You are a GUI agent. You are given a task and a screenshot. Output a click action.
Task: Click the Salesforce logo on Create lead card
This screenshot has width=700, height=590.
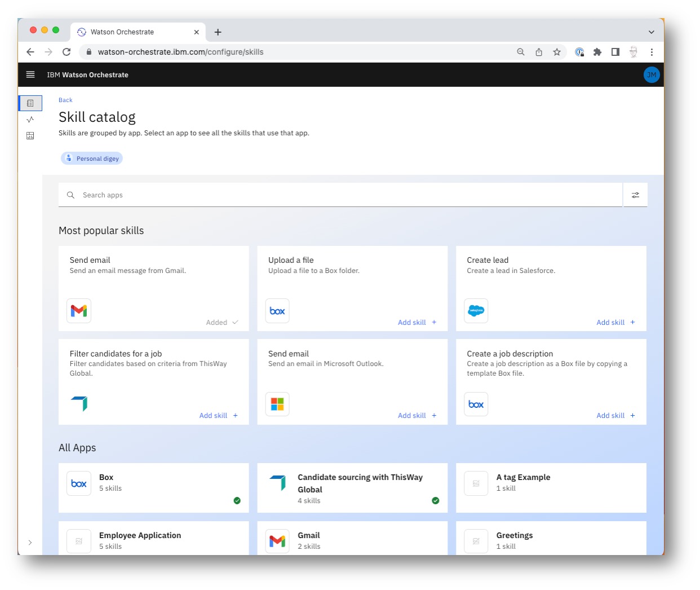pyautogui.click(x=476, y=311)
